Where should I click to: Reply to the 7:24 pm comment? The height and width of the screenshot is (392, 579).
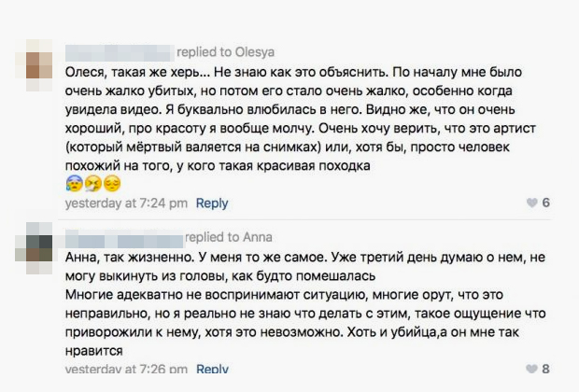212,203
